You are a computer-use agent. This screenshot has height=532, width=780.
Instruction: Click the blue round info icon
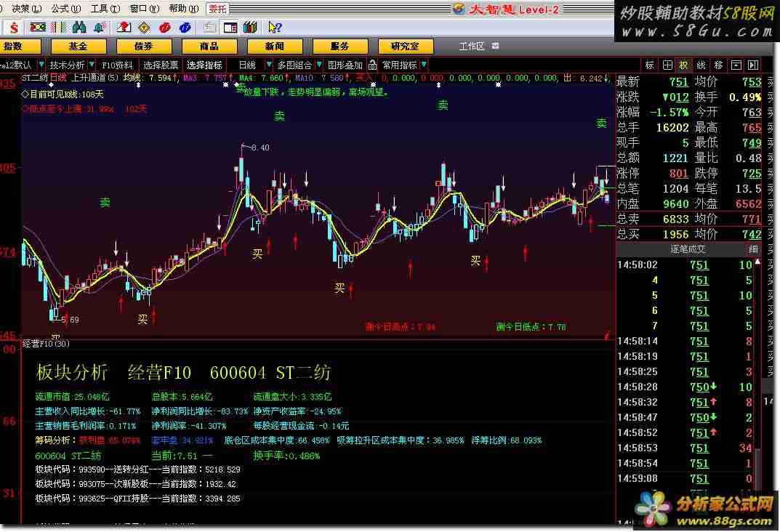pos(185,28)
